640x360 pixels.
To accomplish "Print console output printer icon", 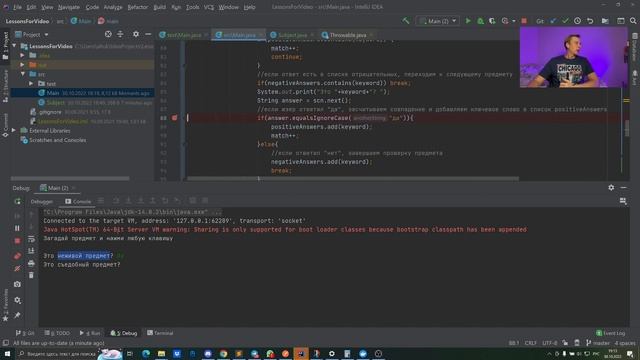I will (31, 263).
